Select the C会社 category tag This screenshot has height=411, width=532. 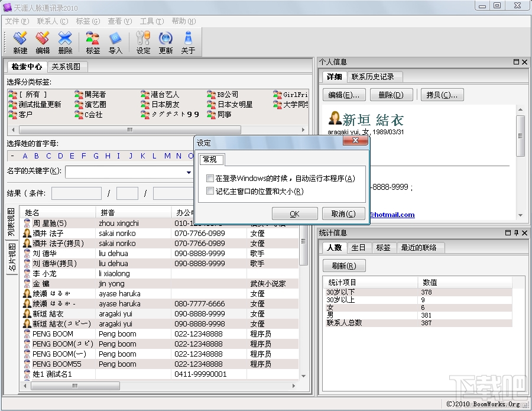click(89, 114)
